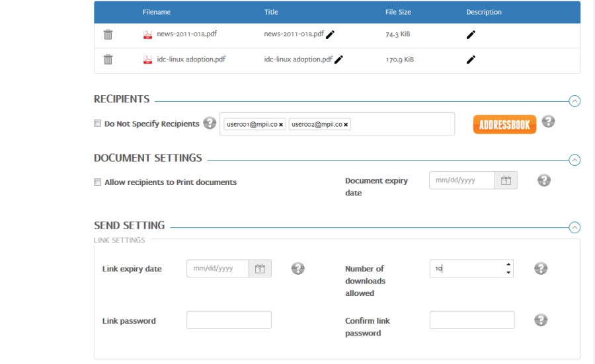Edit title of idc-linux adoption.pdf
This screenshot has width=595, height=364.
(339, 59)
